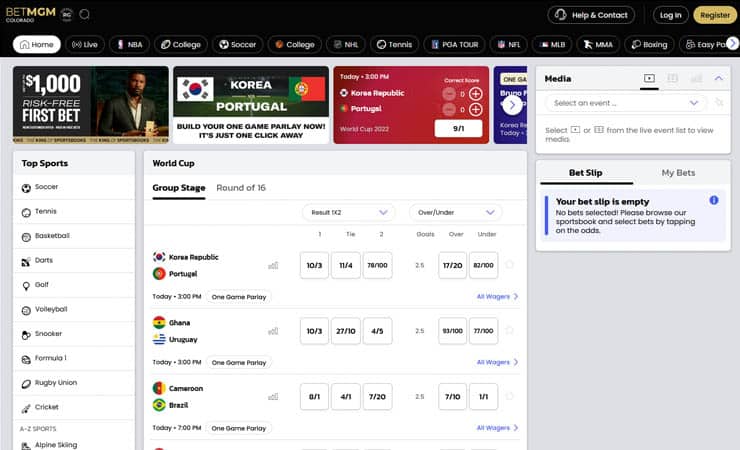Open All Wagers for Ghana vs Uruguay
This screenshot has width=740, height=450.
coord(497,362)
